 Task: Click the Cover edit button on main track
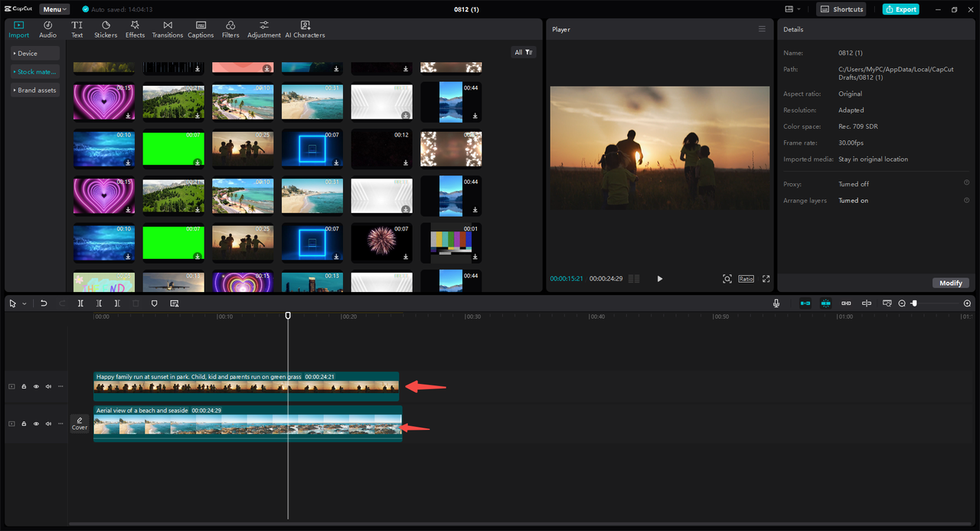pyautogui.click(x=80, y=424)
